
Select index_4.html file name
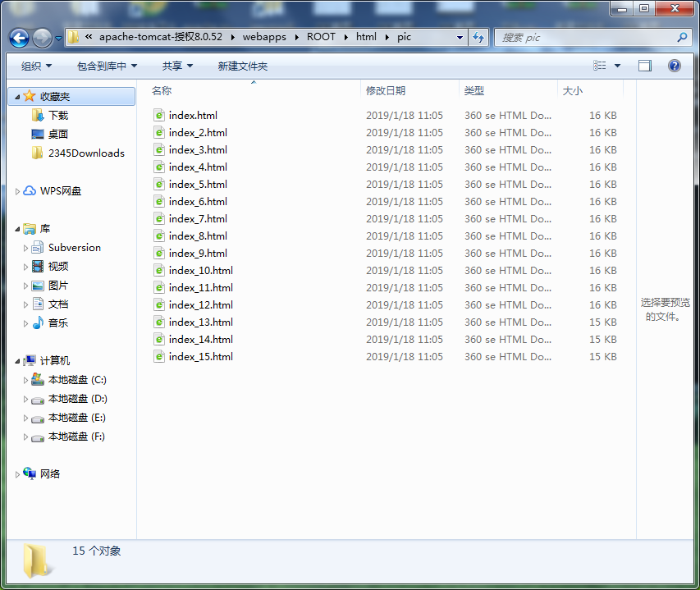coord(198,167)
